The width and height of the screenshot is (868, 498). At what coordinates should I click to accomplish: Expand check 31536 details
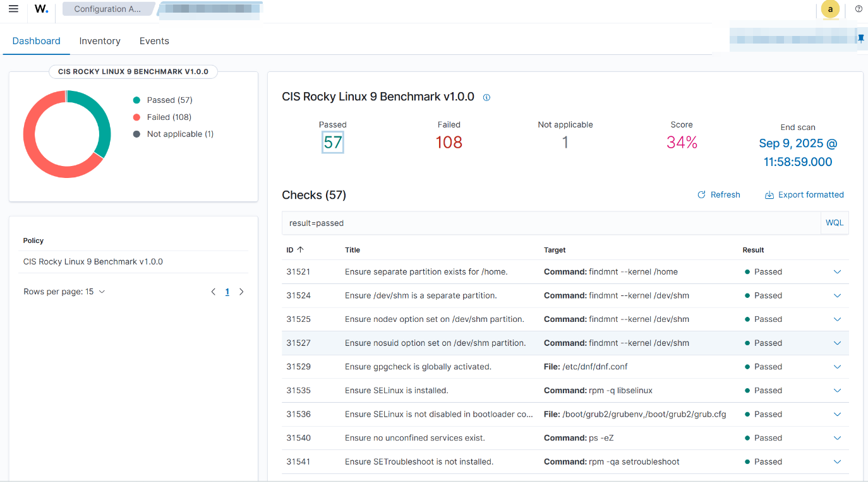[837, 414]
